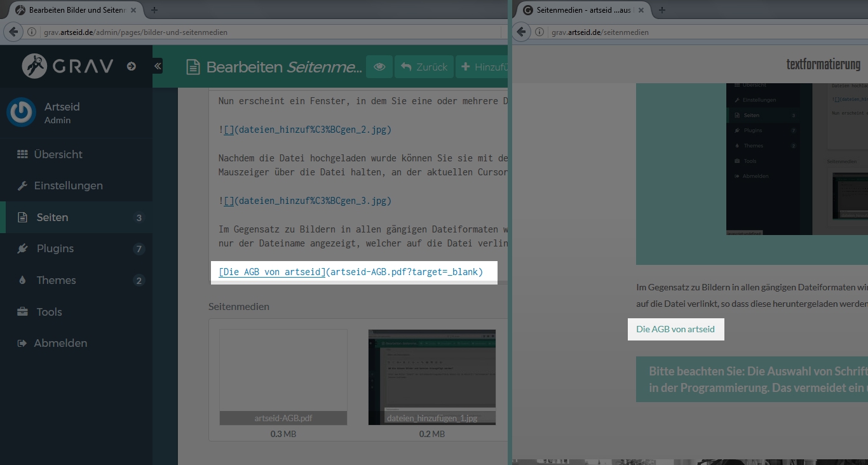Click the Artseid admin avatar icon

pos(21,113)
